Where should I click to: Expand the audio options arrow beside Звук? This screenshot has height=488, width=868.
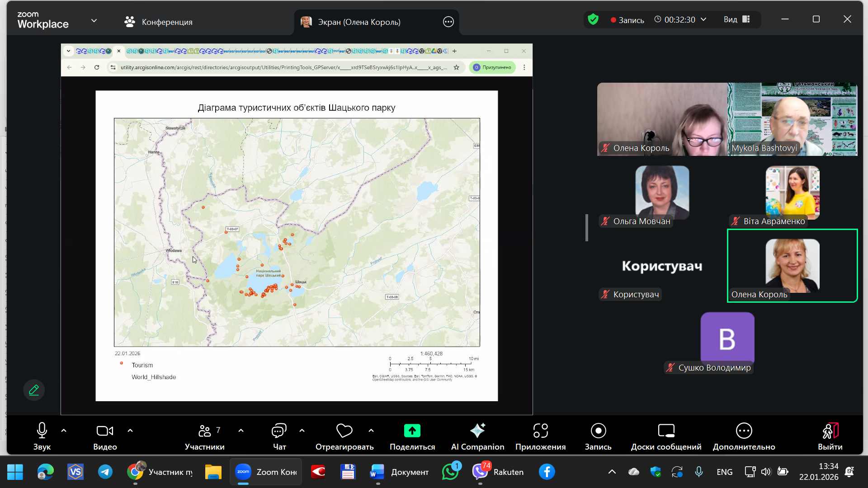pyautogui.click(x=64, y=431)
